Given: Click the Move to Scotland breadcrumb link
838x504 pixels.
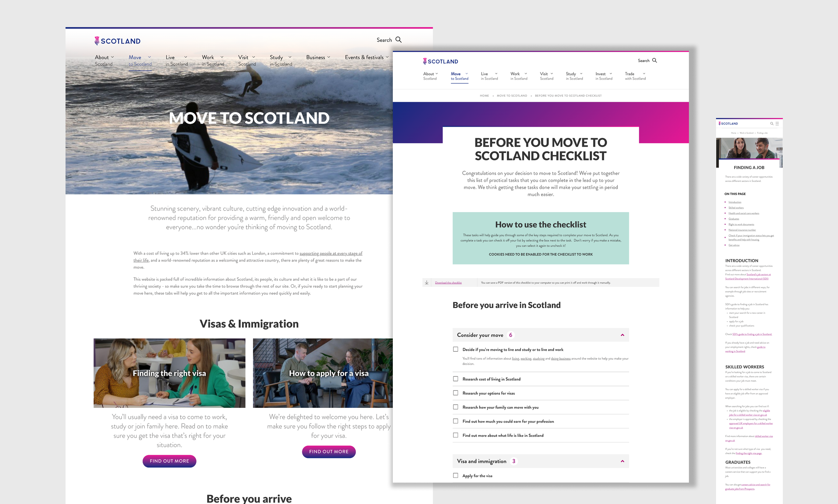Looking at the screenshot, I should pyautogui.click(x=512, y=96).
